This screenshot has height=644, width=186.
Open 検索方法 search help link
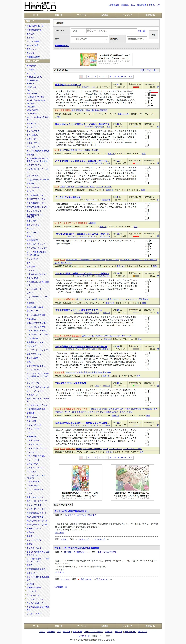click(x=141, y=31)
